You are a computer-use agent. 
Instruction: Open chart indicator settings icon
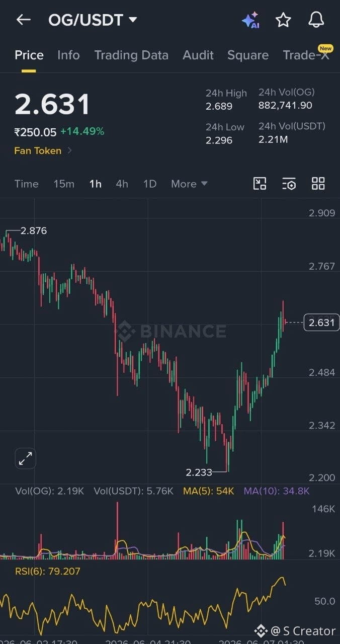point(289,184)
